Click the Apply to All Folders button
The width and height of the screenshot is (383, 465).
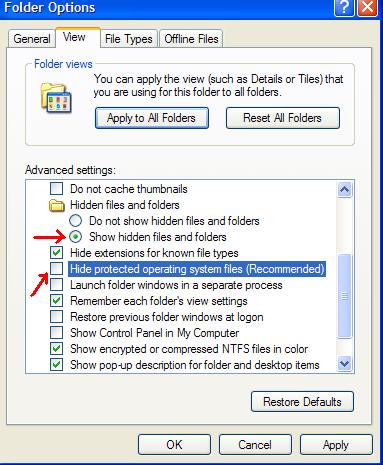click(x=152, y=118)
